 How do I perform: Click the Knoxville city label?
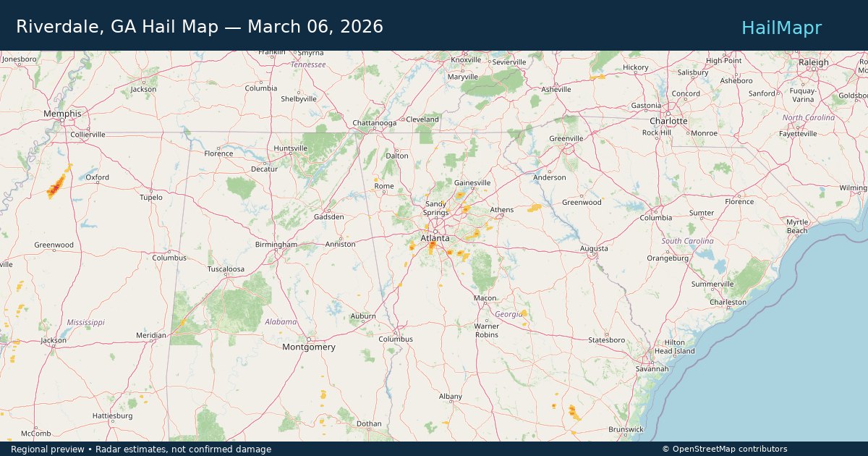(466, 60)
